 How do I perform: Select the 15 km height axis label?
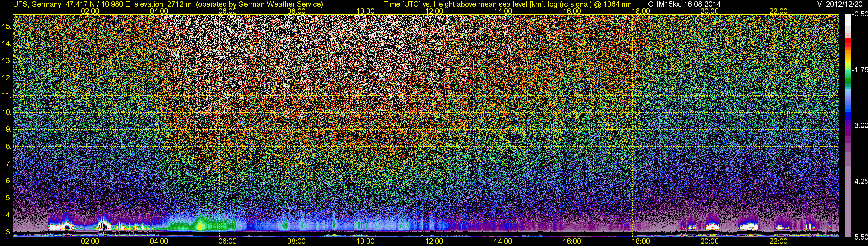7,27
